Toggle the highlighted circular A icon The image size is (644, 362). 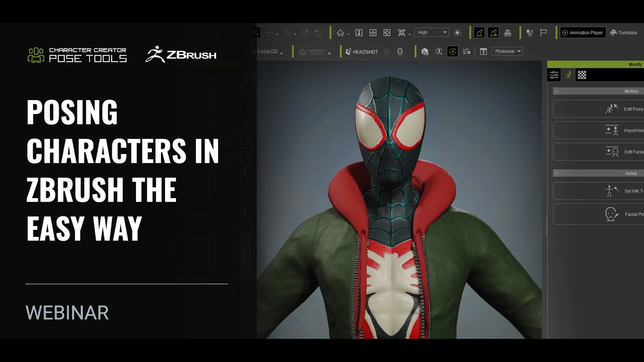[x=453, y=51]
